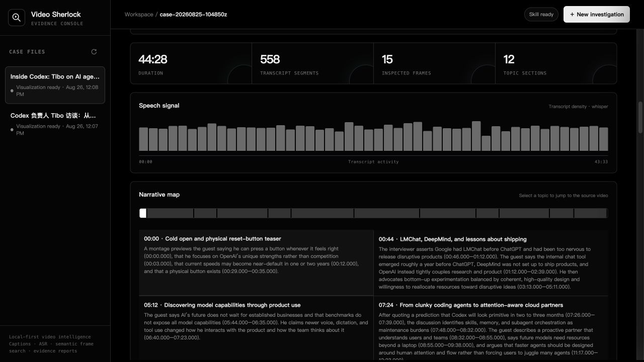Image resolution: width=644 pixels, height=362 pixels.
Task: Click the case-20260825-104850z breadcrumb
Action: pyautogui.click(x=193, y=15)
